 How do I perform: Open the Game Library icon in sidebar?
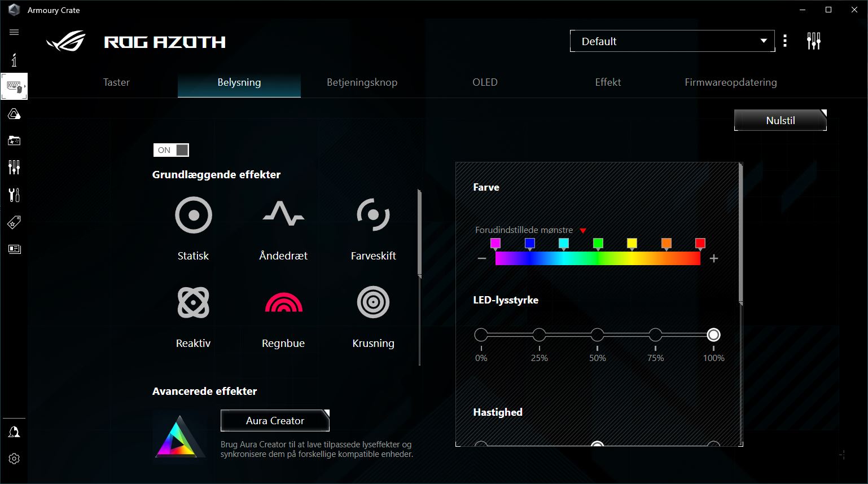(14, 140)
